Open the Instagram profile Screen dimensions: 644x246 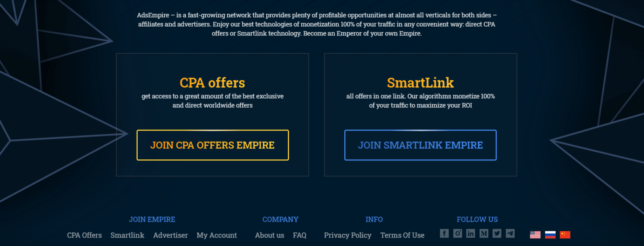coord(458,233)
